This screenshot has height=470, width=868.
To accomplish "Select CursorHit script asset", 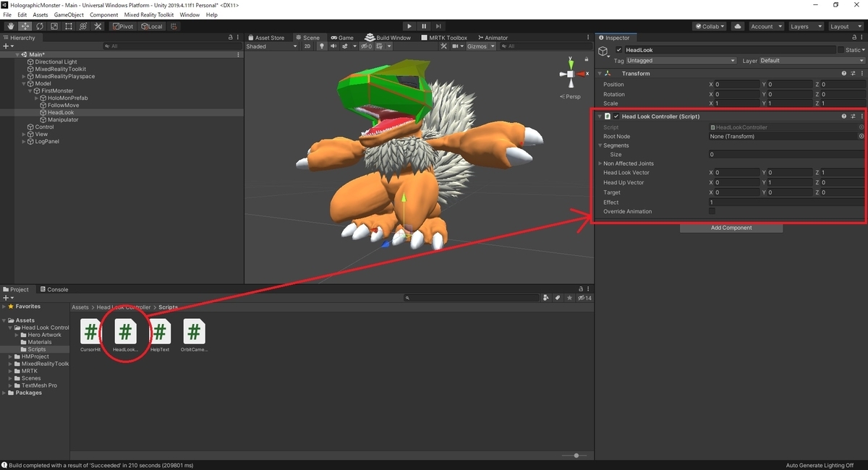I will pyautogui.click(x=90, y=336).
